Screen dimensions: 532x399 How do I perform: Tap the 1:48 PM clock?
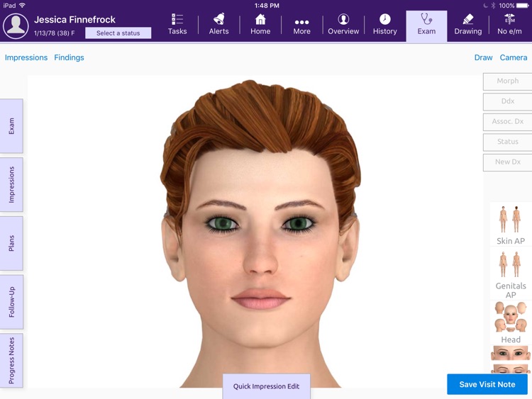pyautogui.click(x=267, y=6)
